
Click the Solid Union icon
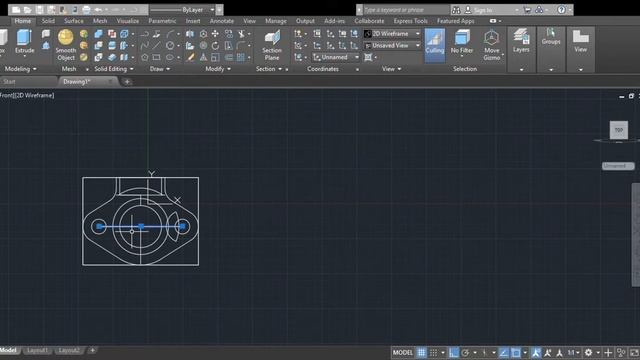click(98, 34)
